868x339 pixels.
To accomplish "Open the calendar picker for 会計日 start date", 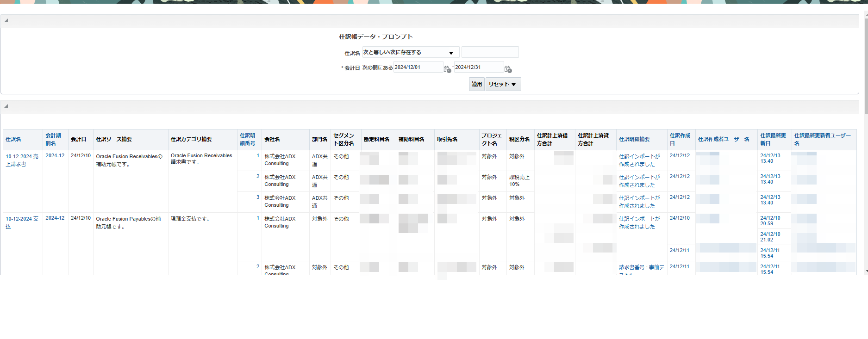I will (x=447, y=69).
